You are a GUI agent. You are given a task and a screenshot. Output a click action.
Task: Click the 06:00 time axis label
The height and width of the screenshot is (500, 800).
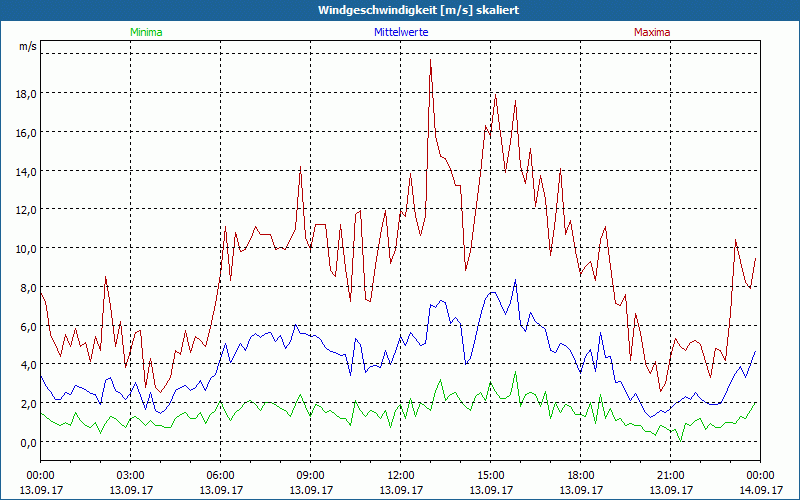click(x=220, y=476)
